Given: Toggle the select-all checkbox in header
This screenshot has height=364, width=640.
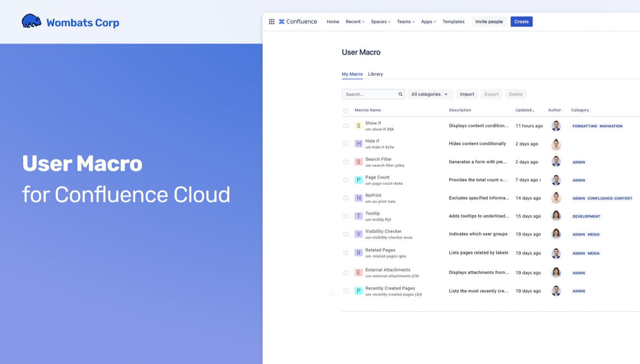Looking at the screenshot, I should pos(346,110).
